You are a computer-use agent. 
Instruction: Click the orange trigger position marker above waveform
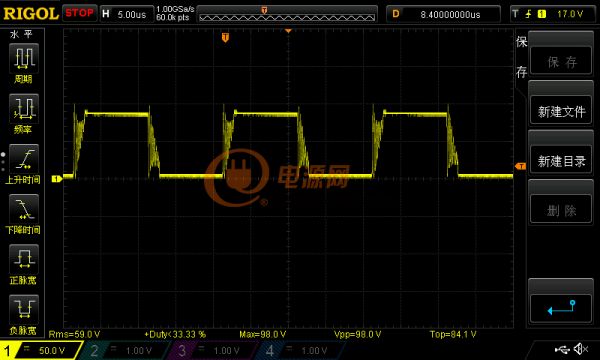pyautogui.click(x=225, y=37)
